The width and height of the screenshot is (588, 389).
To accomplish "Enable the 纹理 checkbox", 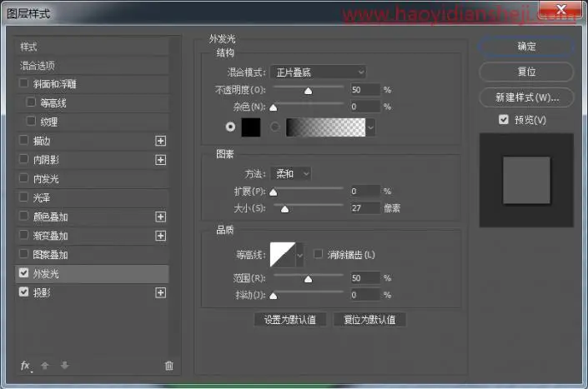I will (x=31, y=121).
